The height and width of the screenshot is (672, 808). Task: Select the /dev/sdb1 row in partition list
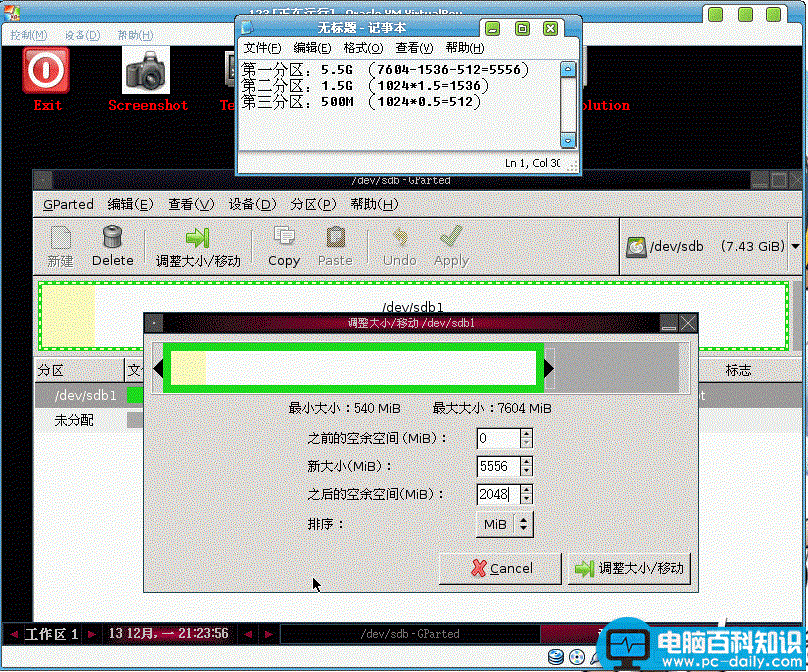85,396
